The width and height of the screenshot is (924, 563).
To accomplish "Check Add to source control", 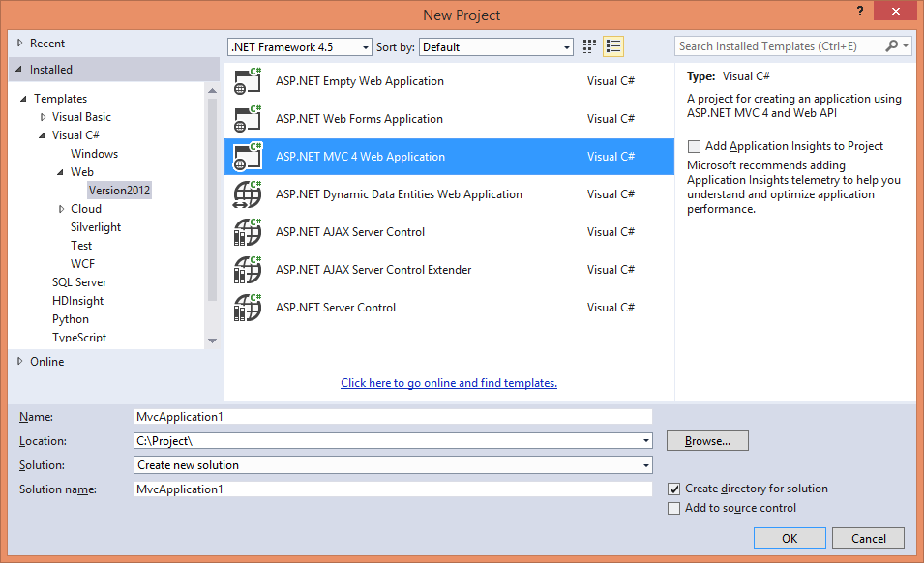I will point(674,508).
